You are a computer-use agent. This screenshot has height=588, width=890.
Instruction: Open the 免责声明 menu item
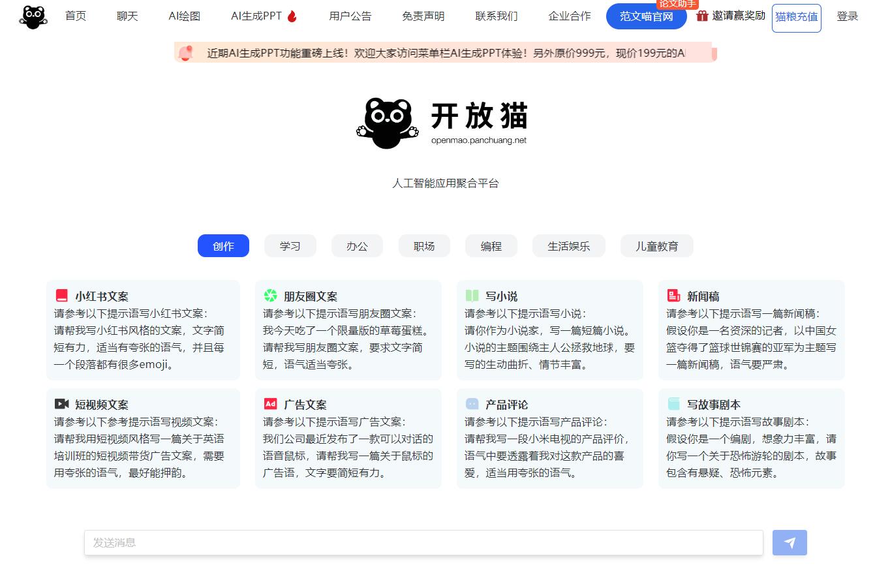click(423, 16)
